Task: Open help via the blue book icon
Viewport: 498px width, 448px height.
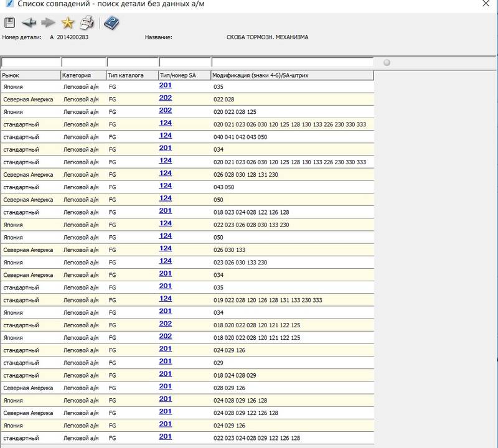Action: coord(111,24)
